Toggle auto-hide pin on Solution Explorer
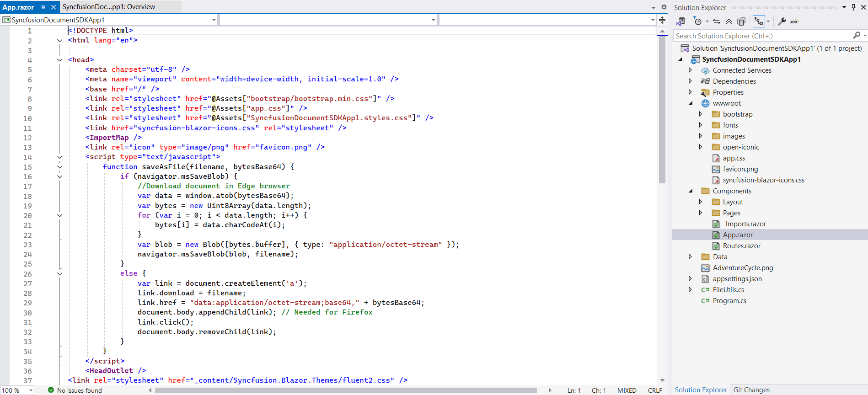The height and width of the screenshot is (395, 868). [853, 7]
